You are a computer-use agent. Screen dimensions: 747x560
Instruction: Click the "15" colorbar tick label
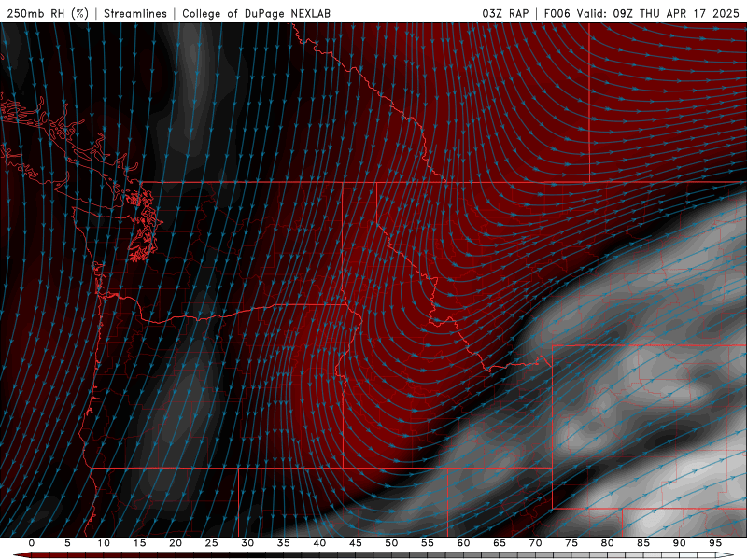tap(139, 543)
